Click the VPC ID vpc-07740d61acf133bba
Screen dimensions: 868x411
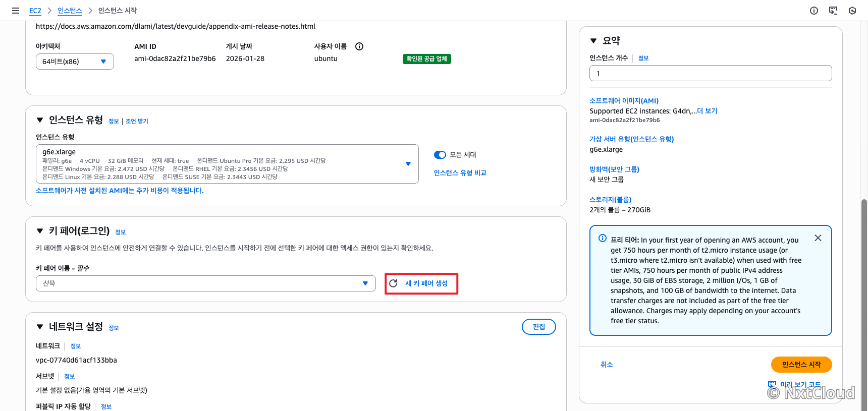click(x=76, y=360)
